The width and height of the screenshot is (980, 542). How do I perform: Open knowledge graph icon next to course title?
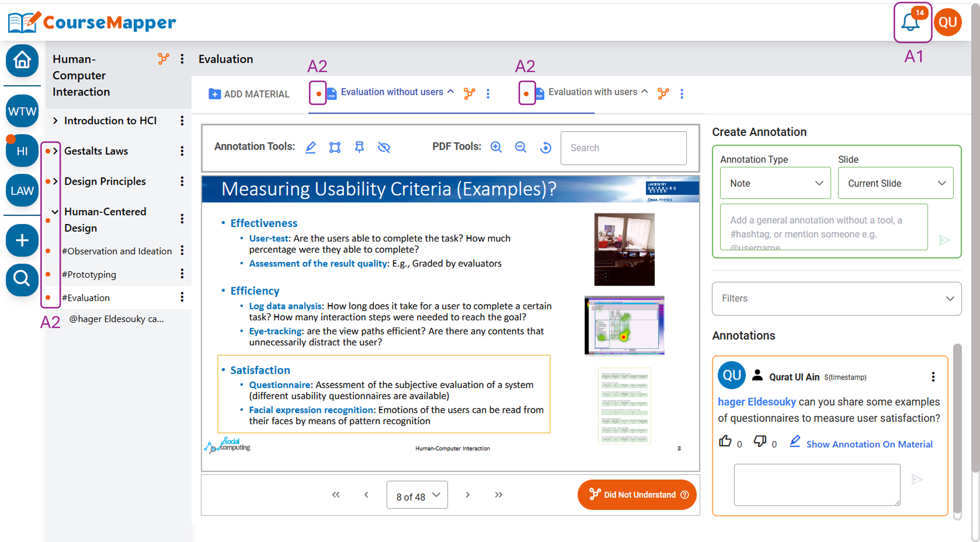click(x=163, y=59)
